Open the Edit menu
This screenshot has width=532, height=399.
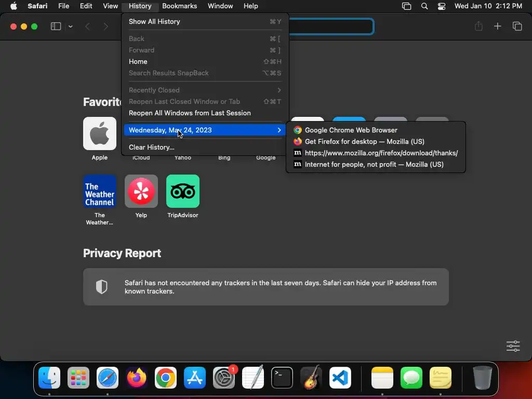(86, 6)
